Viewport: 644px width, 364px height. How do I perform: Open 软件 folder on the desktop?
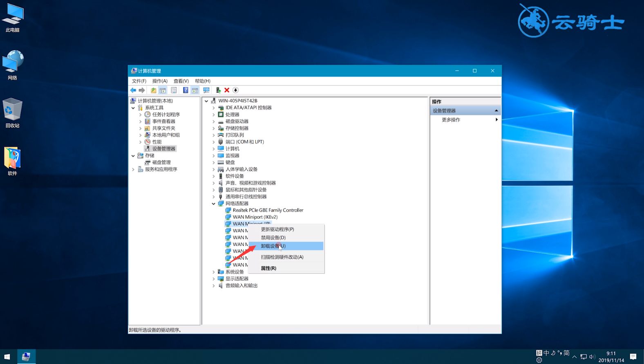13,161
